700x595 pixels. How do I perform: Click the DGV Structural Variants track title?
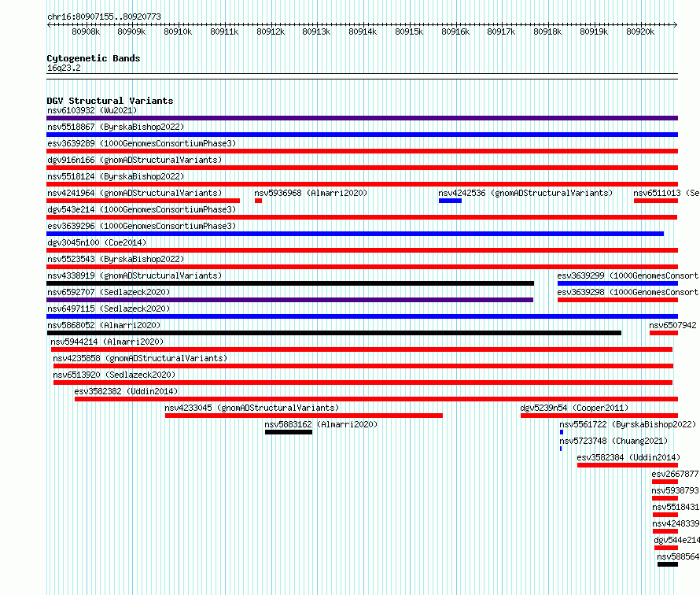pyautogui.click(x=110, y=101)
